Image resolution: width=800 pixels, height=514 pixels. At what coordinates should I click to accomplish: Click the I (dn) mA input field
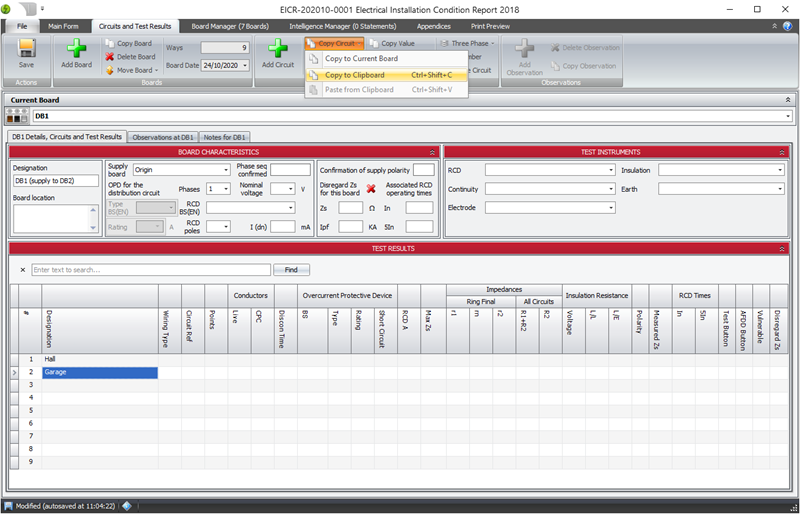pyautogui.click(x=283, y=227)
